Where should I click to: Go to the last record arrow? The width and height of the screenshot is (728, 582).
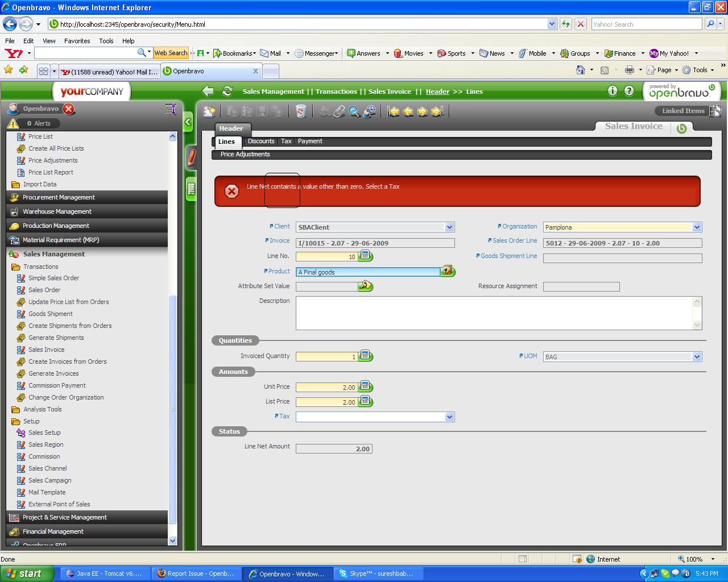(437, 111)
